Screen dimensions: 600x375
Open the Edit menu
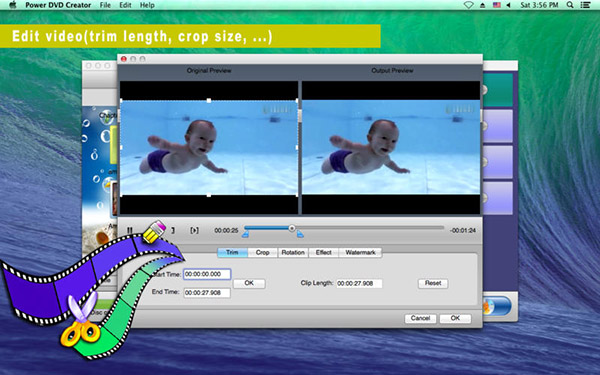coord(125,5)
